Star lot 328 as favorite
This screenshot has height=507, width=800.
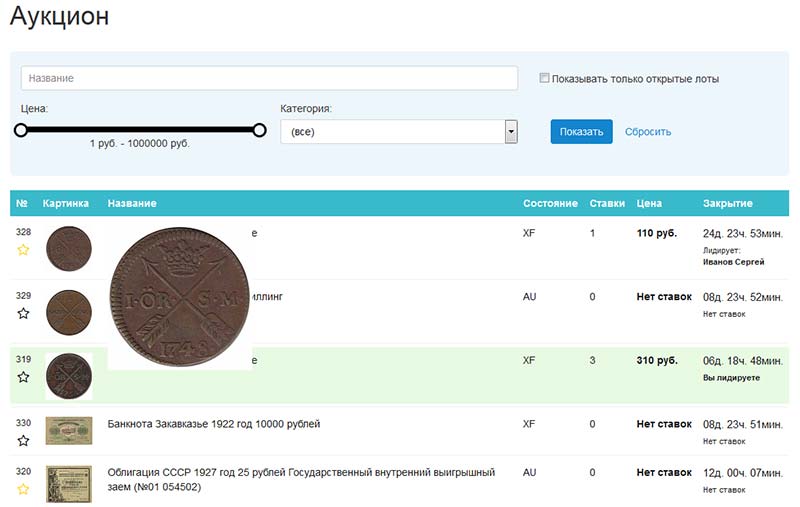[x=23, y=250]
